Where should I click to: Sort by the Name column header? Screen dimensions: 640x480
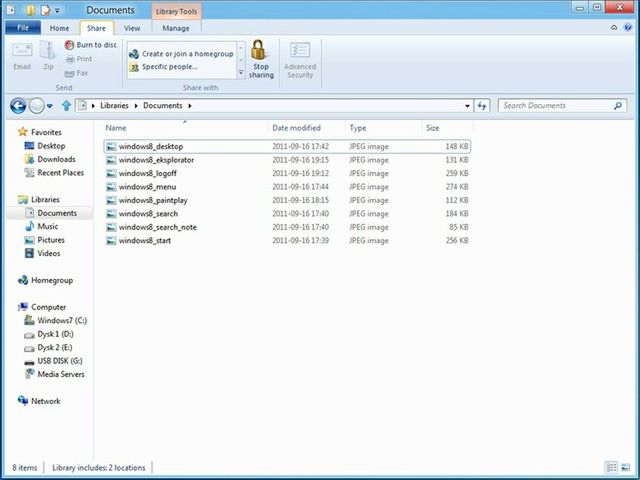[x=116, y=128]
